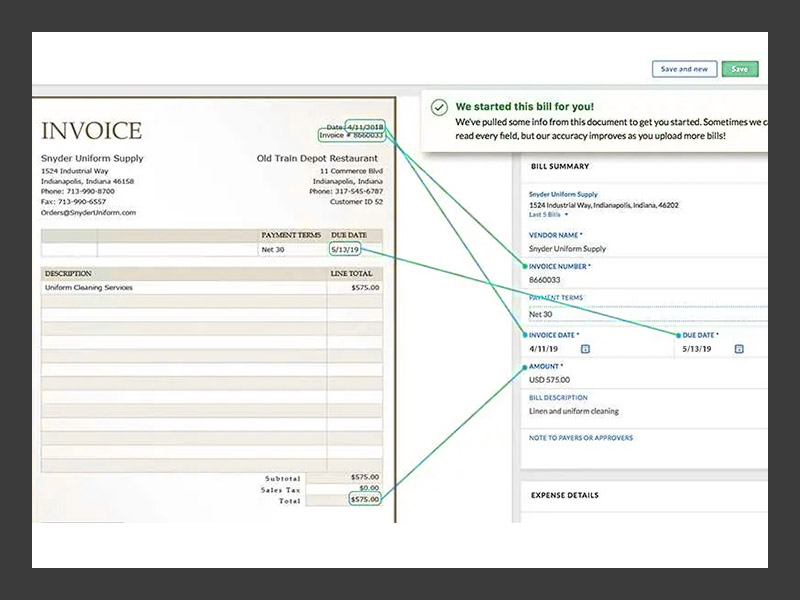Open the Snyder Uniform Supply vendor link
The height and width of the screenshot is (600, 800).
(563, 194)
